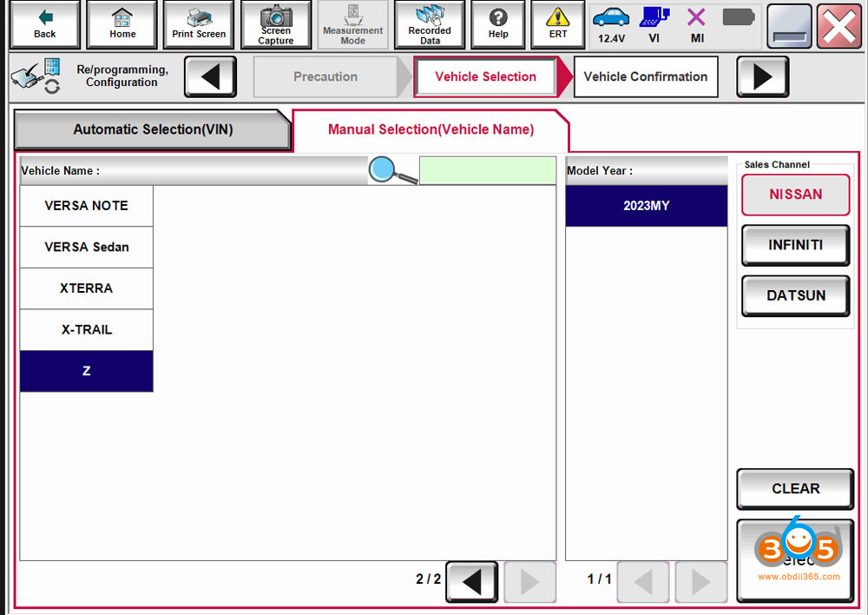Open Recorded Data
Image resolution: width=868 pixels, height=615 pixels.
pos(430,25)
